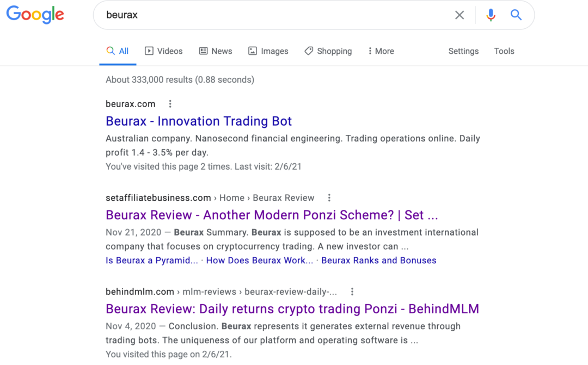The width and height of the screenshot is (588, 365).
Task: Open the three-dot menu for setaffiliatebusiness.com result
Action: point(329,197)
